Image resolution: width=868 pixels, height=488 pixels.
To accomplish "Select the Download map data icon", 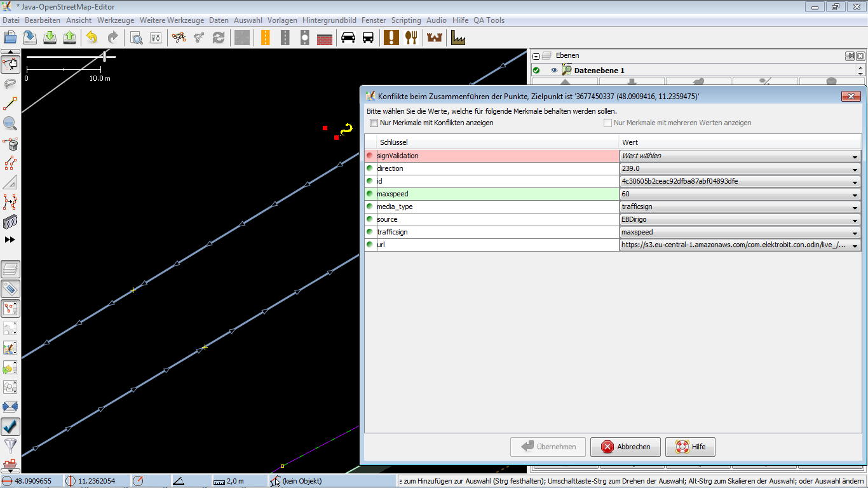I will [50, 37].
